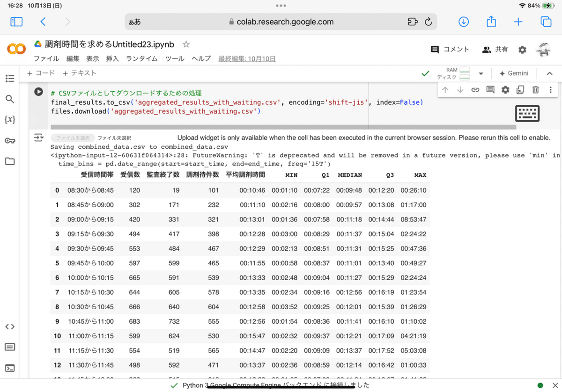Move the code cell up
Viewport: 562px width, 392px height.
tap(445, 89)
